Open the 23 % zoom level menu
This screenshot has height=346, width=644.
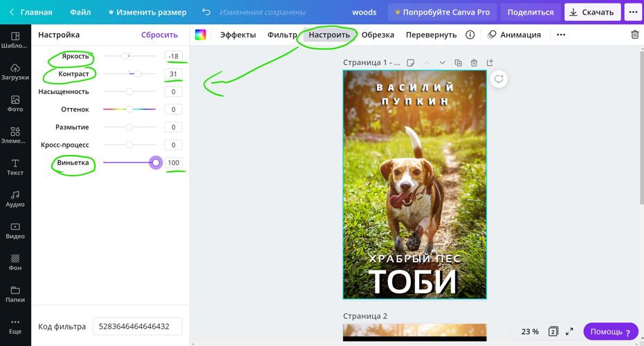[530, 331]
